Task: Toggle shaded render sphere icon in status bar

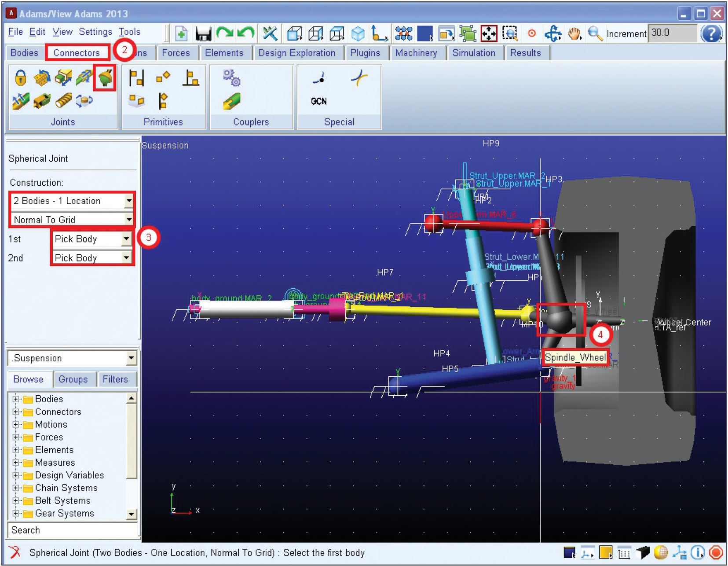Action: [x=660, y=552]
